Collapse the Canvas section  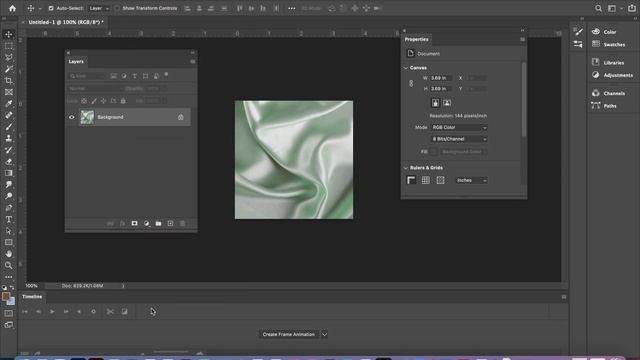point(406,68)
